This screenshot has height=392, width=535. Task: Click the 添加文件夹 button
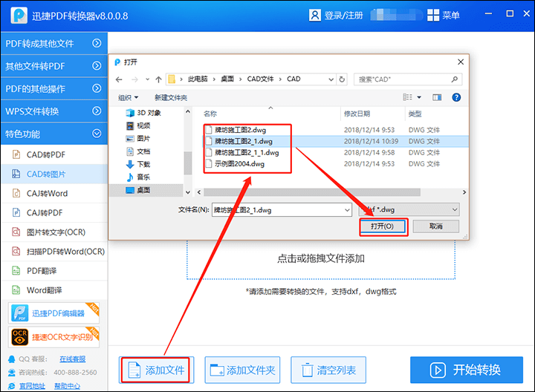[242, 370]
